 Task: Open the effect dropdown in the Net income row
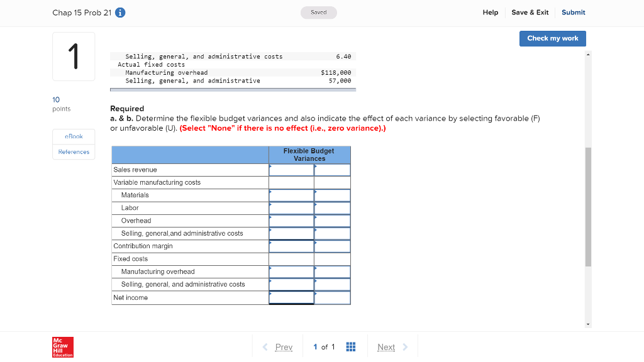pos(332,297)
